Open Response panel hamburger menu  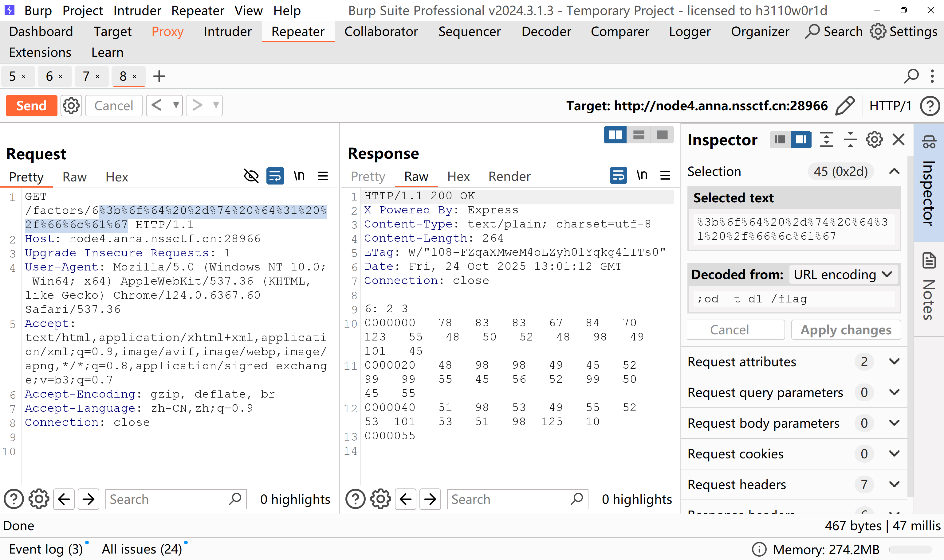tap(665, 176)
